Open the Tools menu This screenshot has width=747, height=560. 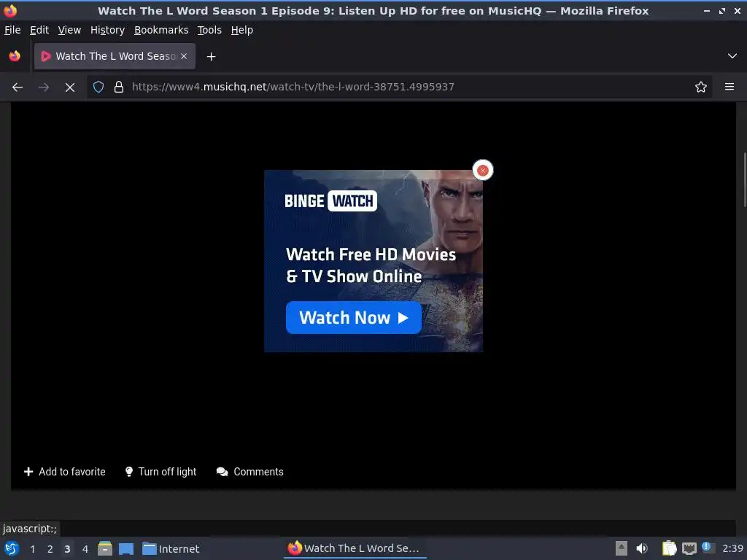tap(209, 30)
